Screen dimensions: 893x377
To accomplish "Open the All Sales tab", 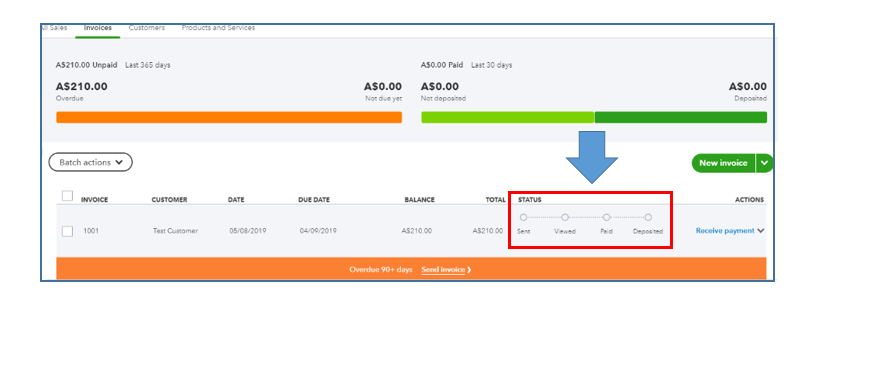I will click(x=55, y=28).
